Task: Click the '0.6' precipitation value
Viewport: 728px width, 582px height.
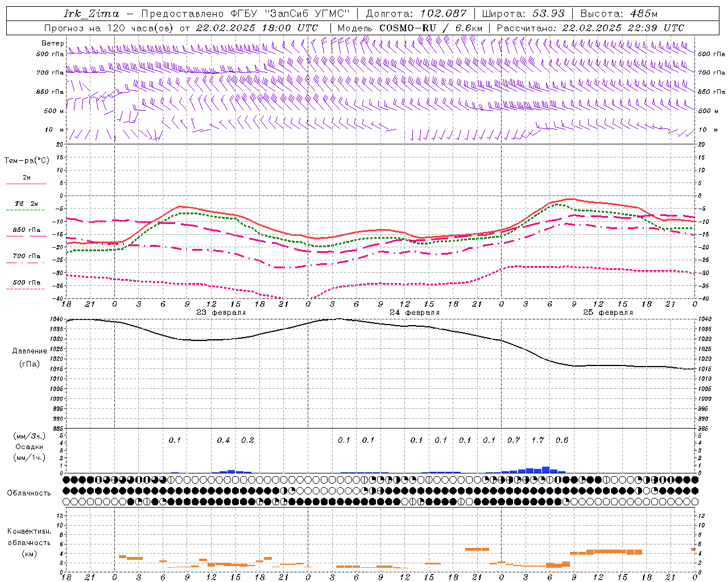Action: point(562,440)
